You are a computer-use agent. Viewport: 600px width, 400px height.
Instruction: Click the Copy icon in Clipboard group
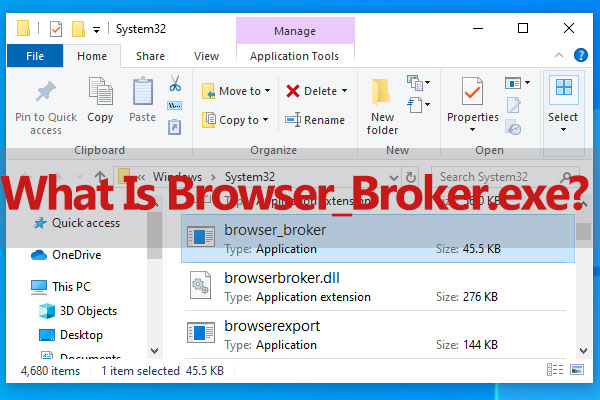click(100, 93)
